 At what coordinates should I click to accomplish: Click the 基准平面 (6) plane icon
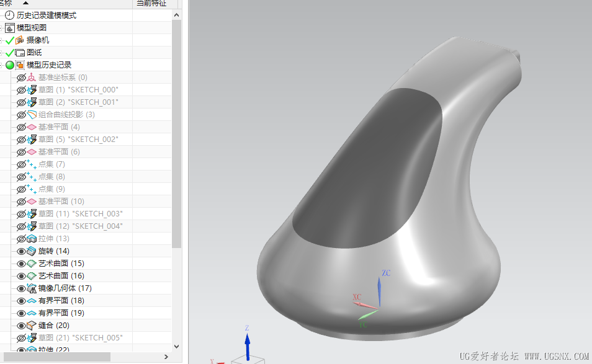click(x=32, y=152)
